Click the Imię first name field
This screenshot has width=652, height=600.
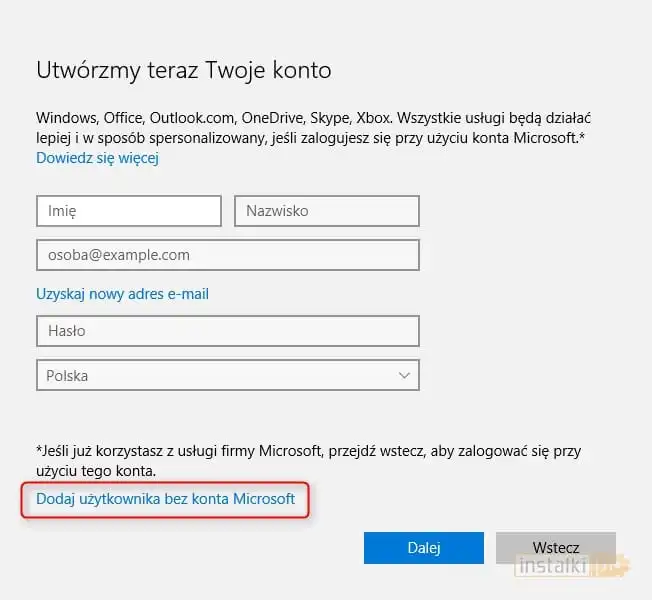tap(128, 211)
